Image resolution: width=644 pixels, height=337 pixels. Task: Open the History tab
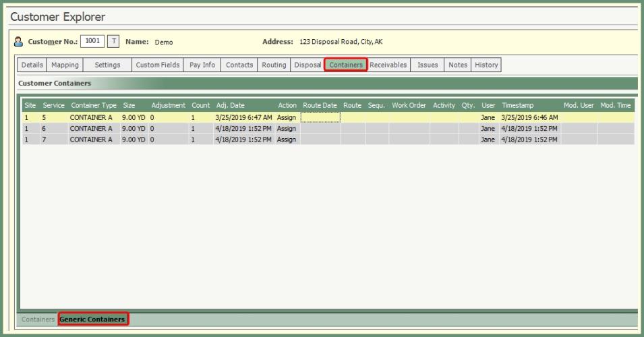click(486, 65)
